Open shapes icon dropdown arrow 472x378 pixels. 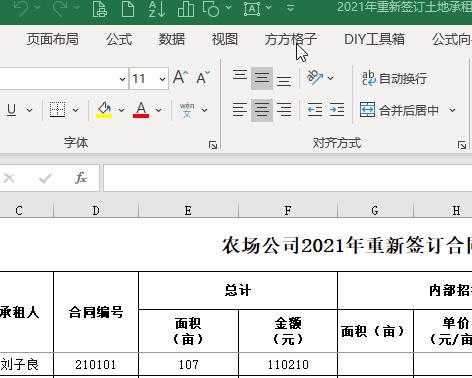pos(228,7)
